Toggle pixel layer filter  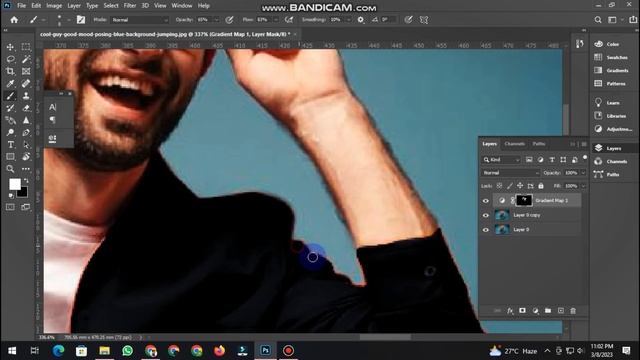529,160
